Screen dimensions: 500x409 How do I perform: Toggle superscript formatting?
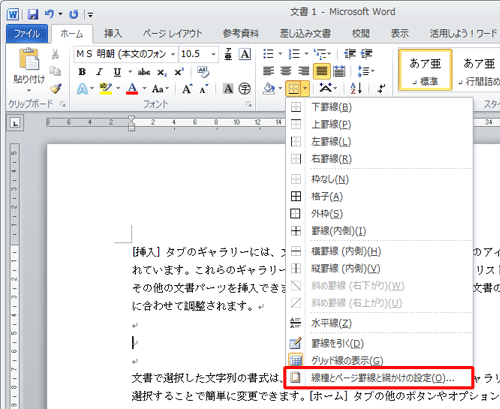[179, 72]
